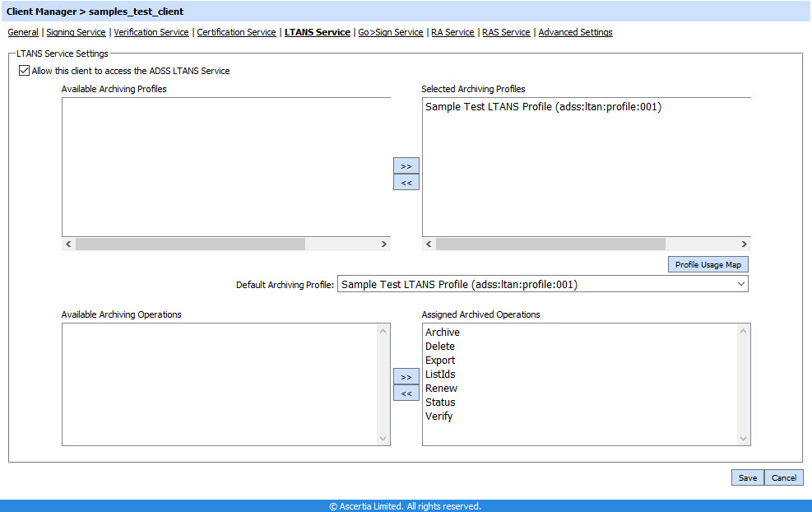This screenshot has height=512, width=812.
Task: Uncheck Allow client to access ADSS LTANS Service
Action: click(x=23, y=71)
